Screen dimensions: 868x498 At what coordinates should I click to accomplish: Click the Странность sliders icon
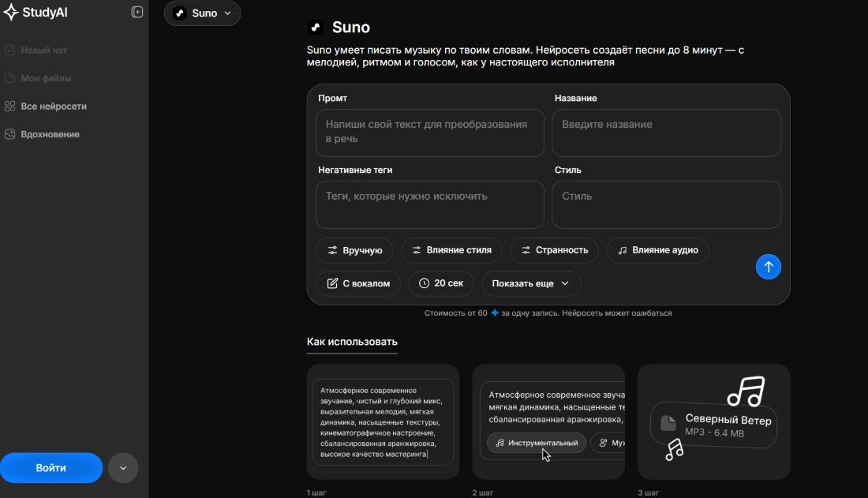[526, 250]
